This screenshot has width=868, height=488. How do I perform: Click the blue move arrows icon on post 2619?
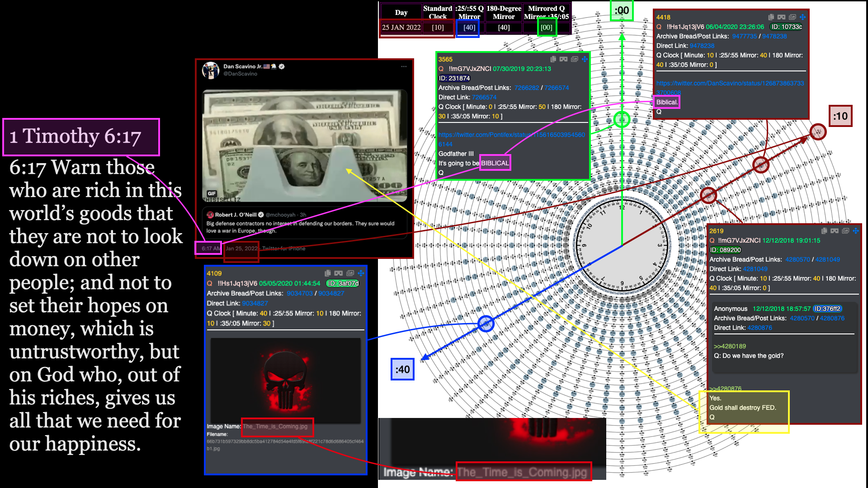(x=856, y=231)
